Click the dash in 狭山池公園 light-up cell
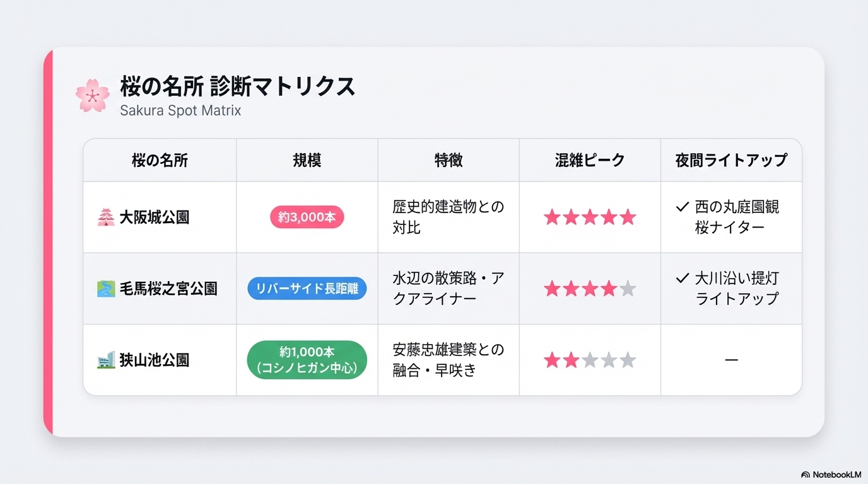The image size is (868, 484). [731, 360]
